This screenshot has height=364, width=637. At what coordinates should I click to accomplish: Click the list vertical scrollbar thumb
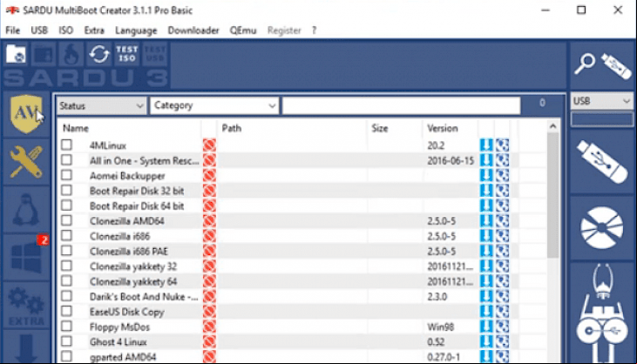pos(552,195)
